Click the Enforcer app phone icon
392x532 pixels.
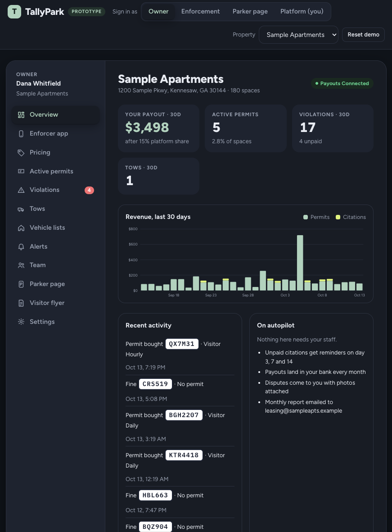(21, 134)
